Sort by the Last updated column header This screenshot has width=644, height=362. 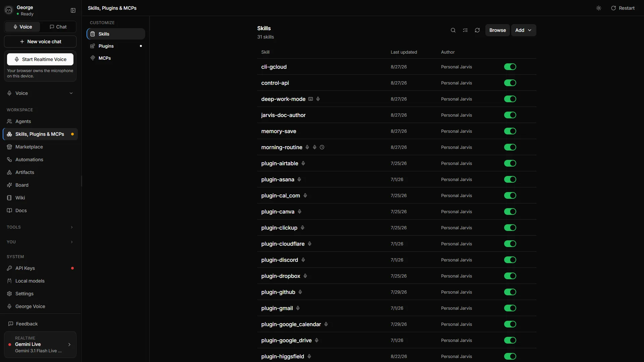[404, 52]
